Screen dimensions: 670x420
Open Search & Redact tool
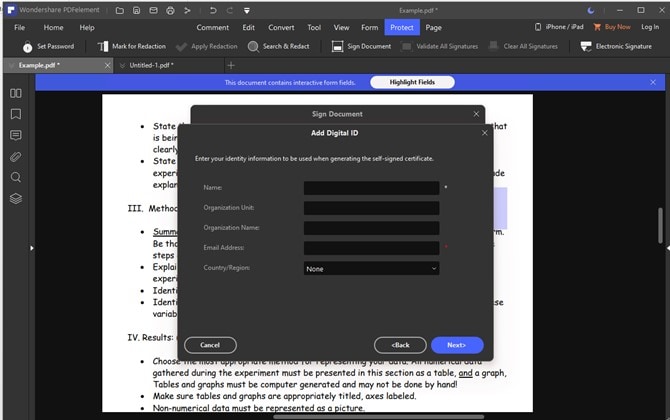[x=279, y=46]
